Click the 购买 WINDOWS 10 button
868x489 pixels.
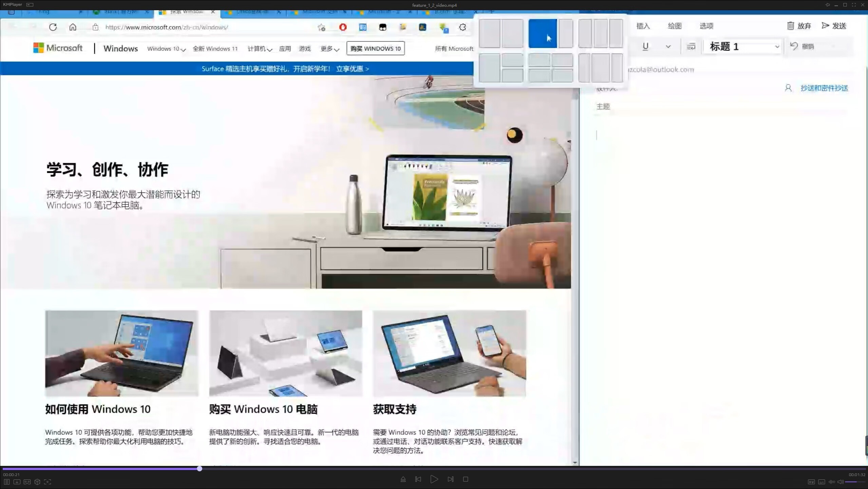(x=375, y=49)
